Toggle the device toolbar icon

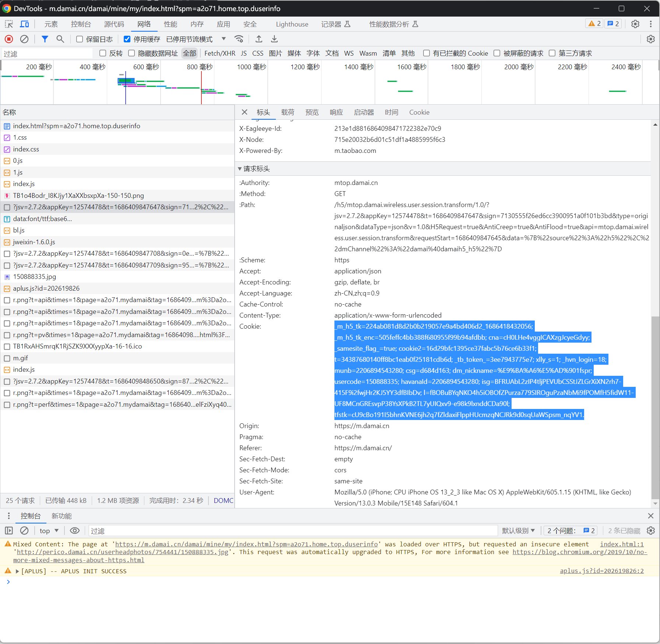pos(24,24)
